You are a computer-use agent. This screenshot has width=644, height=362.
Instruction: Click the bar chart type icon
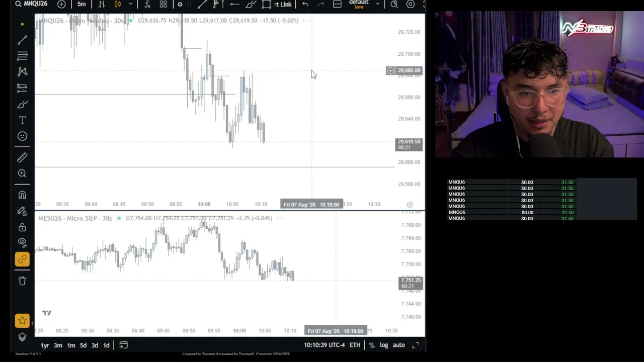click(x=102, y=4)
